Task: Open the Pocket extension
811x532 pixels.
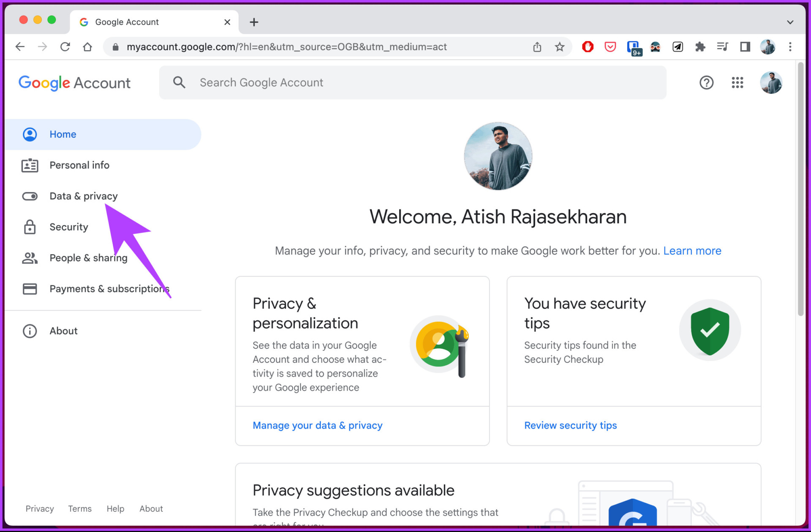Action: click(610, 47)
